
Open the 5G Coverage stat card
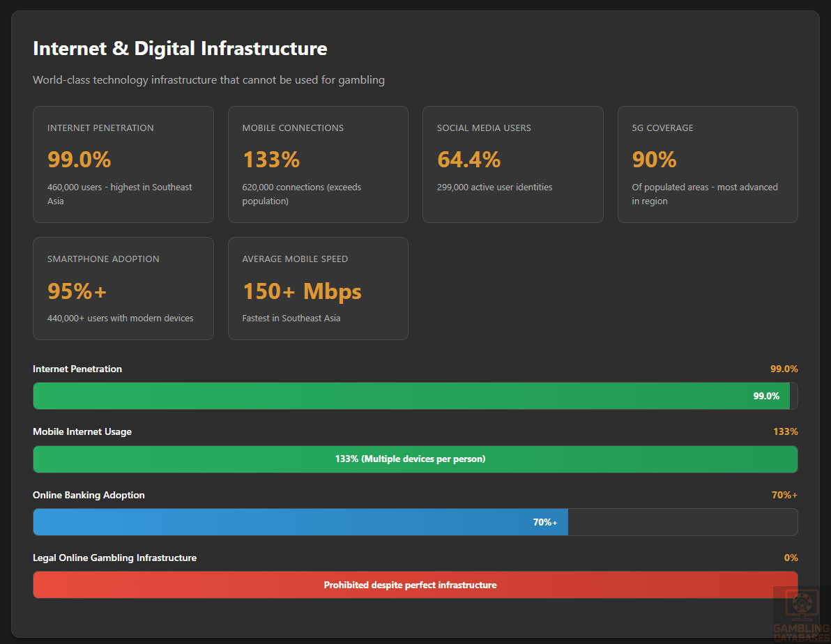707,164
